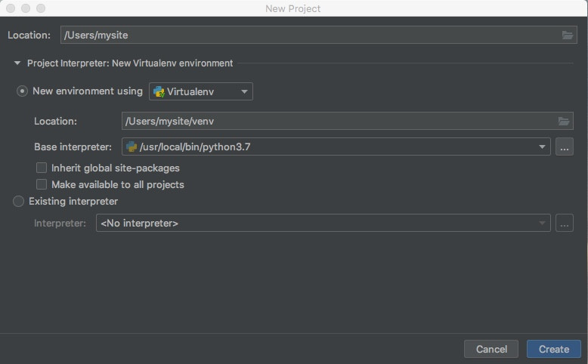Screen dimensions: 588x364
Task: Open the Virtualenv environment type dropdown
Action: (x=201, y=91)
